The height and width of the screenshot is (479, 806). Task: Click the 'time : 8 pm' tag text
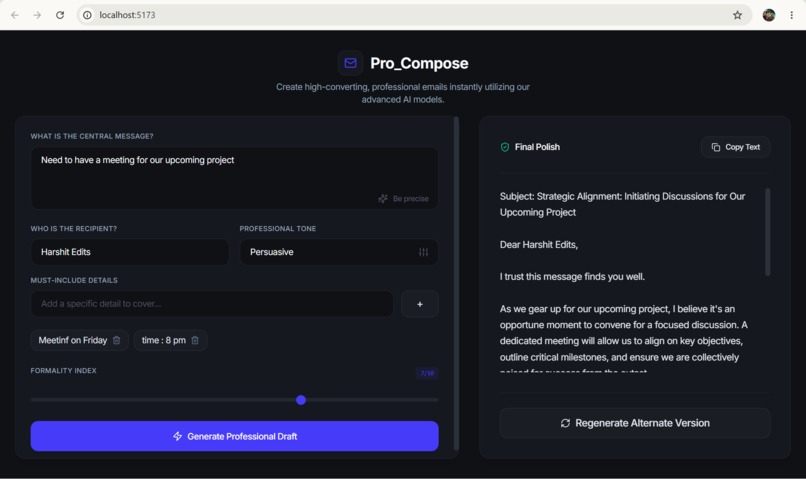[x=163, y=340]
